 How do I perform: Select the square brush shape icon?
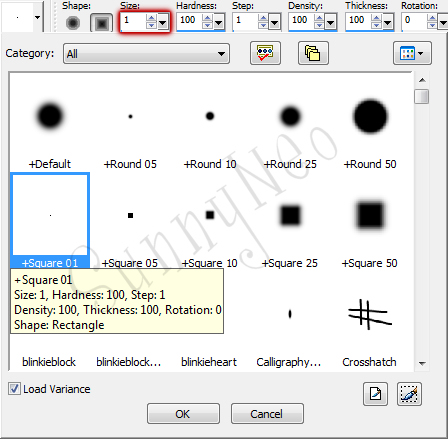[101, 23]
